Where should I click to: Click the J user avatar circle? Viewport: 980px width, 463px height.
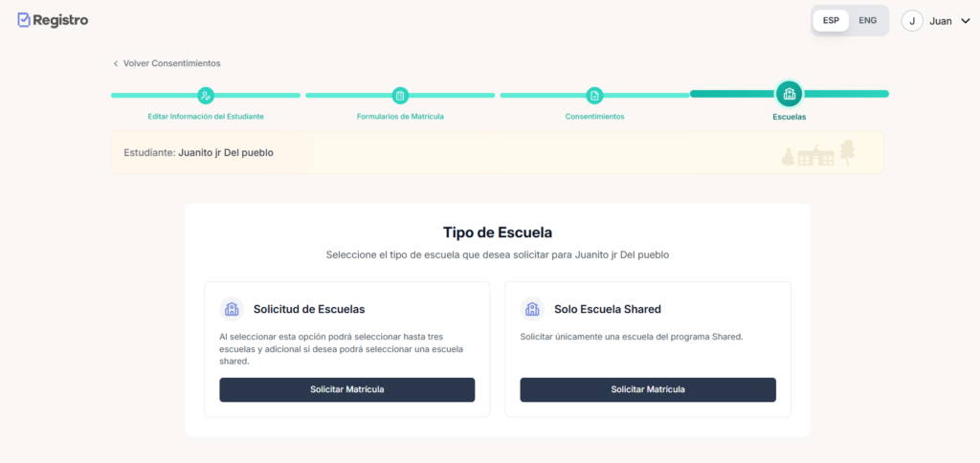tap(912, 21)
